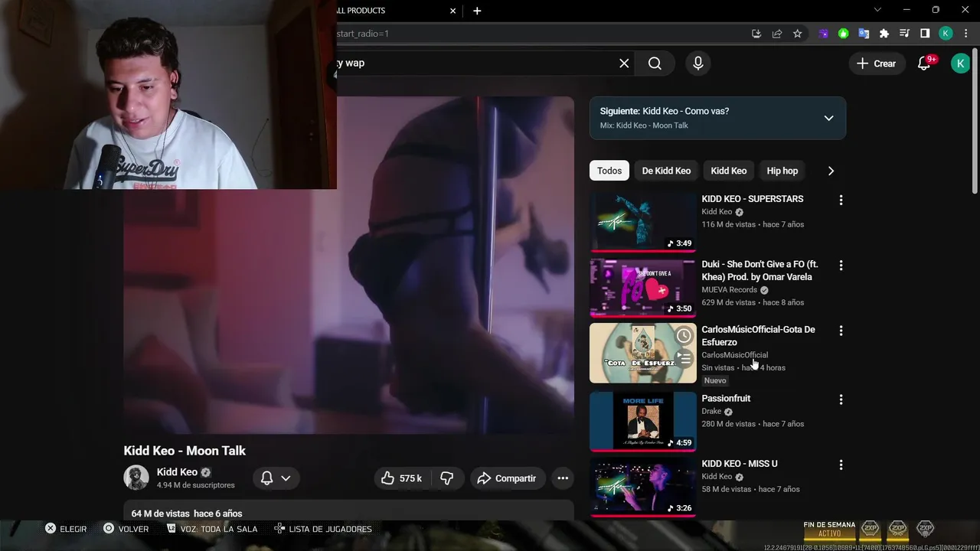Toggle the Chrome side panel icon

(x=925, y=34)
